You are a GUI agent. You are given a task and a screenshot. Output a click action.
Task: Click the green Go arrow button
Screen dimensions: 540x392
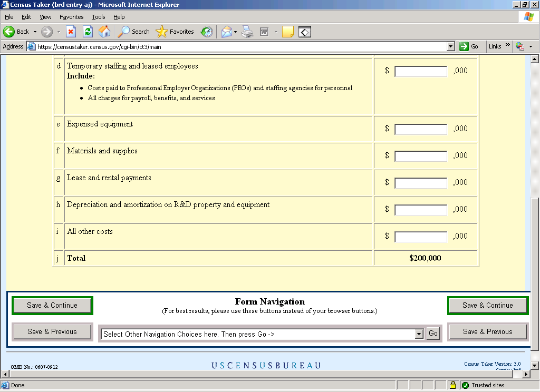point(464,46)
